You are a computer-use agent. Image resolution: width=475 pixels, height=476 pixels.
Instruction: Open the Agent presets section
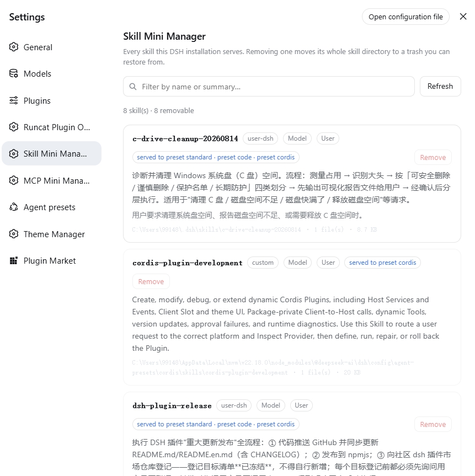point(52,207)
